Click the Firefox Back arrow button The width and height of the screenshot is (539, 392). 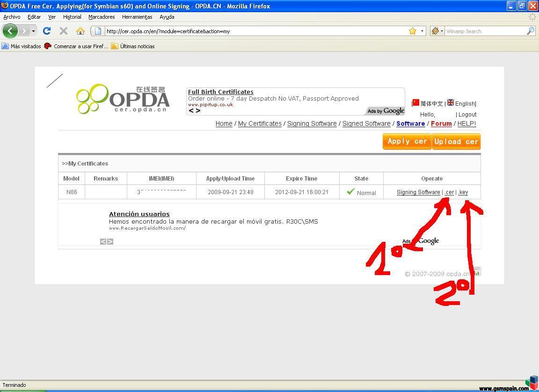[10, 31]
